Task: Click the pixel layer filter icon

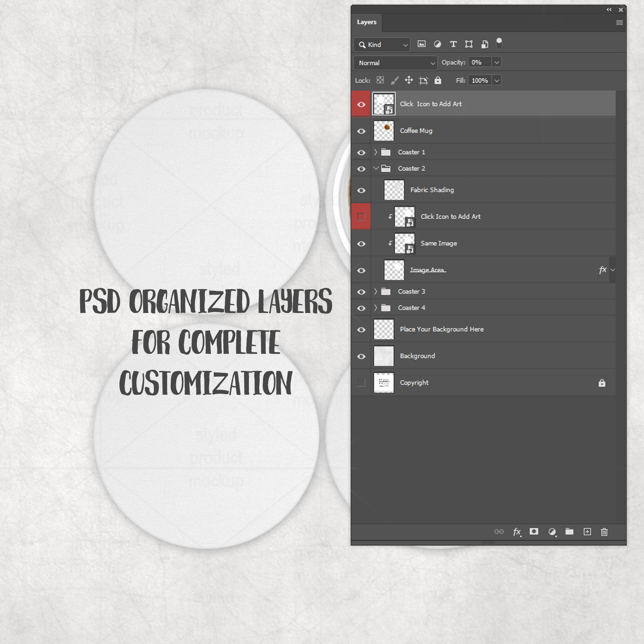Action: [x=421, y=44]
